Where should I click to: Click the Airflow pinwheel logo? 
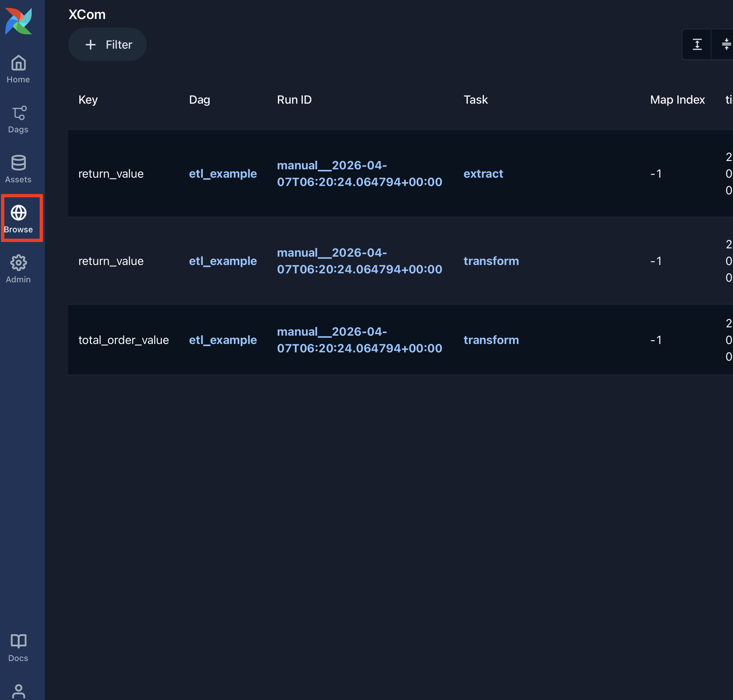click(19, 21)
